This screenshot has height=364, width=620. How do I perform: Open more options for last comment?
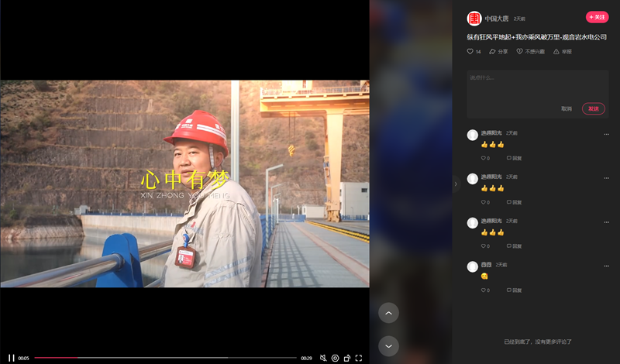coord(607,266)
